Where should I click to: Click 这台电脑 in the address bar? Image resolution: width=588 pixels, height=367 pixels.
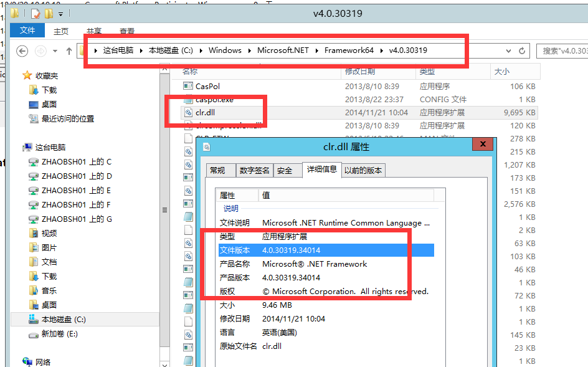[118, 50]
